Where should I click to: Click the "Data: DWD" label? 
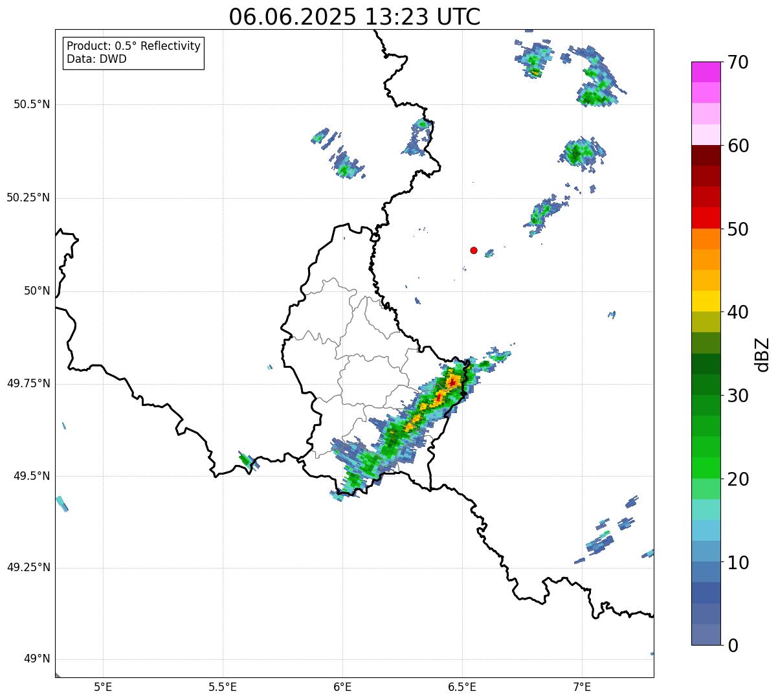(96, 60)
